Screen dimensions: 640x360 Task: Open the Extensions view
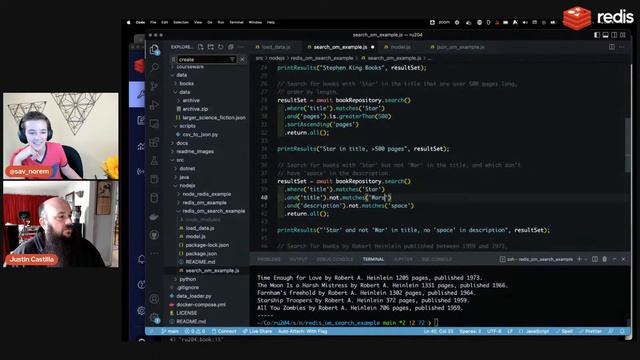click(154, 142)
